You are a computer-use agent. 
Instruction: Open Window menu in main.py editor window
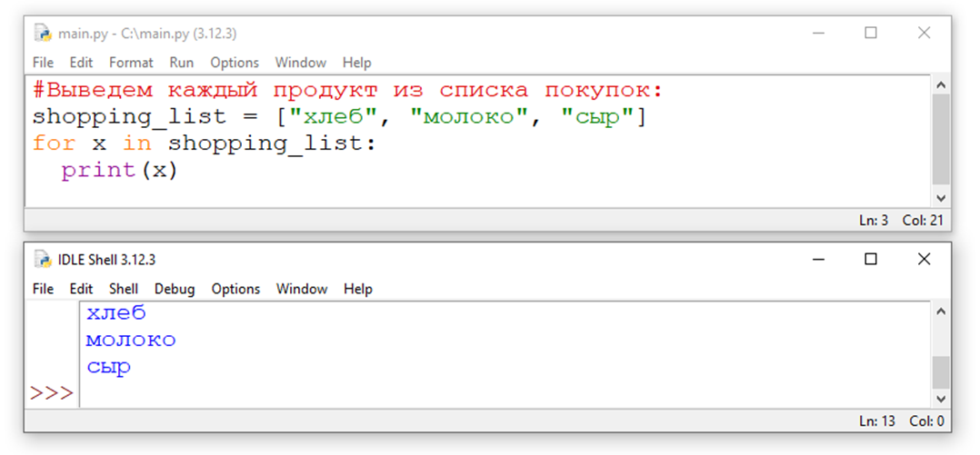coord(301,63)
